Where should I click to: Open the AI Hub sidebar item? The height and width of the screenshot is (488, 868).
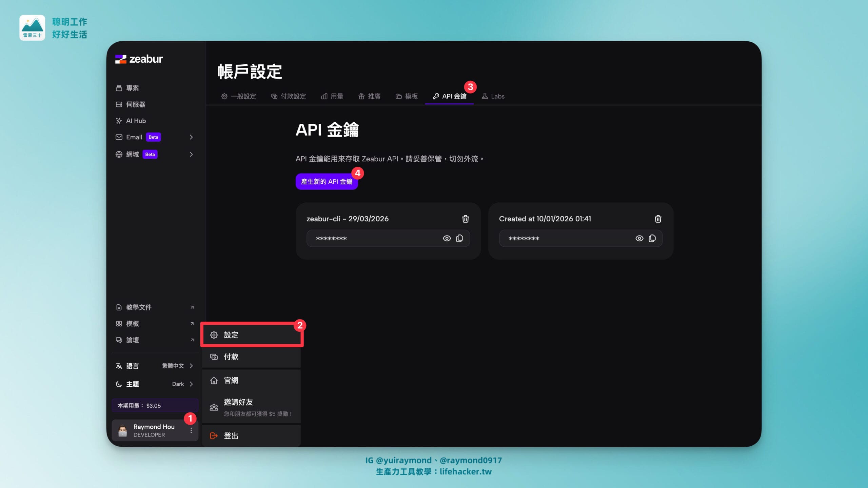tap(136, 121)
